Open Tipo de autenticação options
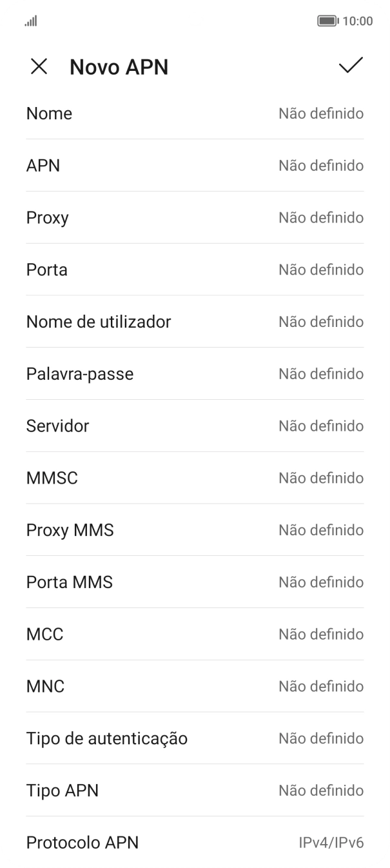 point(195,738)
